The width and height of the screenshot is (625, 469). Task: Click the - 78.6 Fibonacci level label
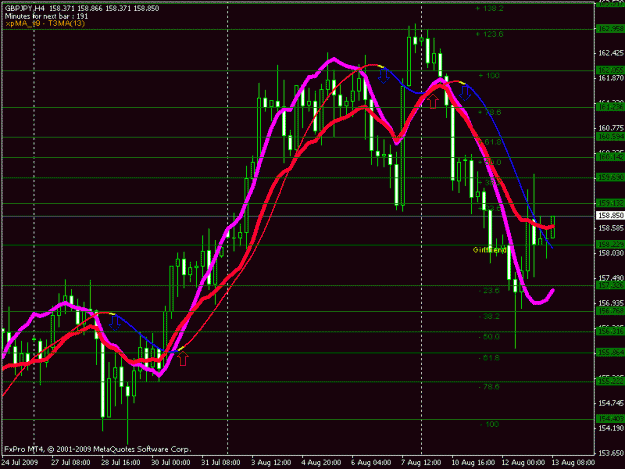(x=489, y=387)
